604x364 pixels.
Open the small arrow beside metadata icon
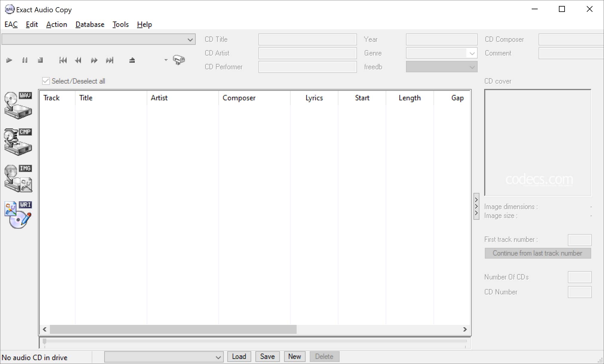pyautogui.click(x=166, y=60)
